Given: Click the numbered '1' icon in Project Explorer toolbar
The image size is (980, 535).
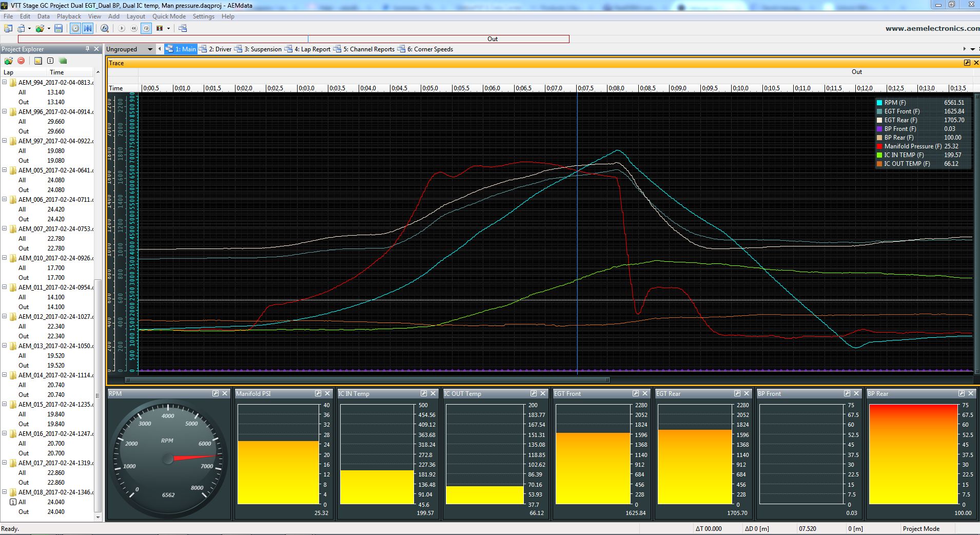Looking at the screenshot, I should click(50, 61).
